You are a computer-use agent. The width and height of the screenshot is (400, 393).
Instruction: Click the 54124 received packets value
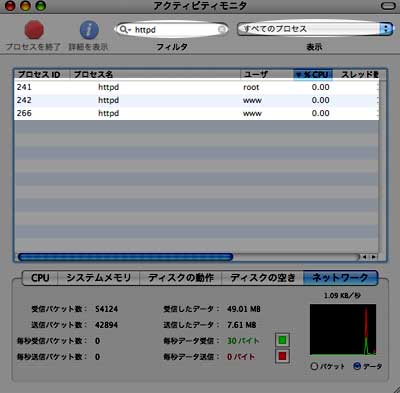106,309
